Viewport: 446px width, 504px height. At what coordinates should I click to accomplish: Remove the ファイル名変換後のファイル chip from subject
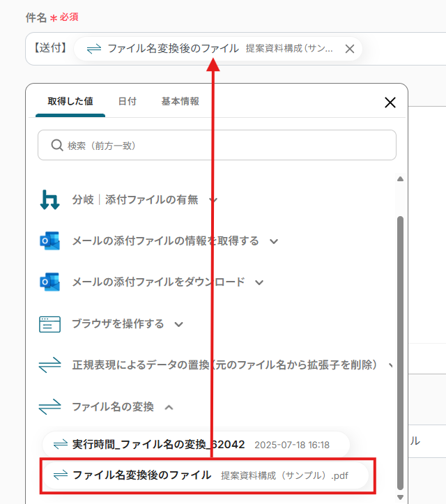(350, 49)
